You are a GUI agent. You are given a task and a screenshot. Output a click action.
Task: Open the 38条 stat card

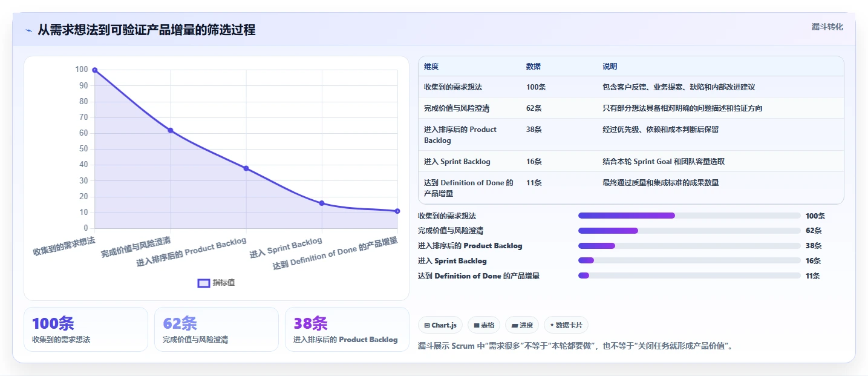347,329
